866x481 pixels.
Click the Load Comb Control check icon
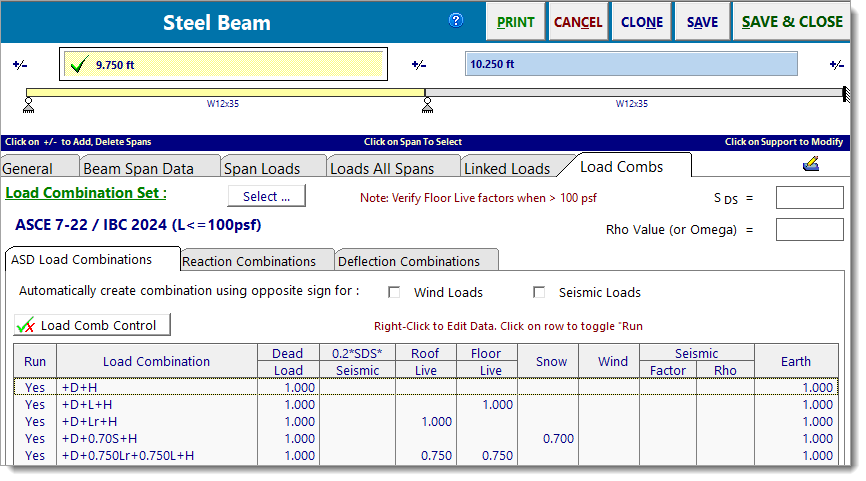(x=25, y=325)
